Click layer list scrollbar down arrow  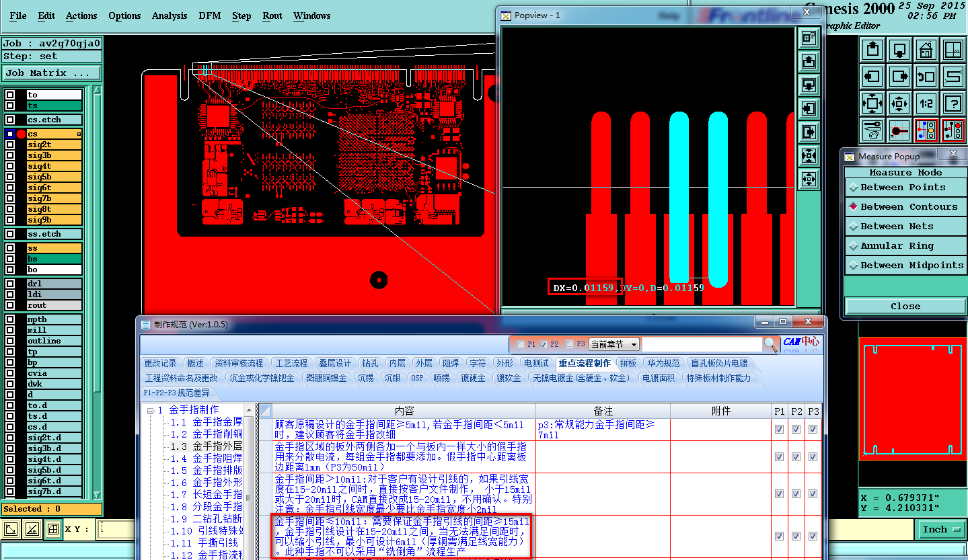click(97, 495)
